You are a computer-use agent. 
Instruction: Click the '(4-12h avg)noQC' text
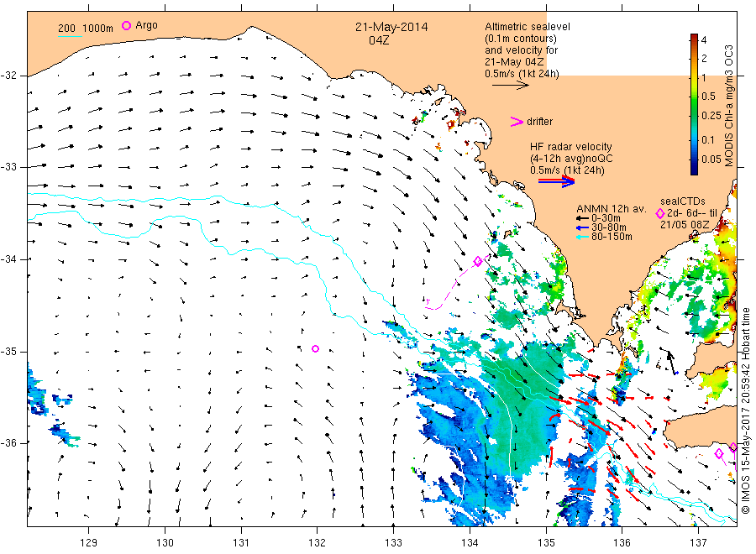pos(571,159)
